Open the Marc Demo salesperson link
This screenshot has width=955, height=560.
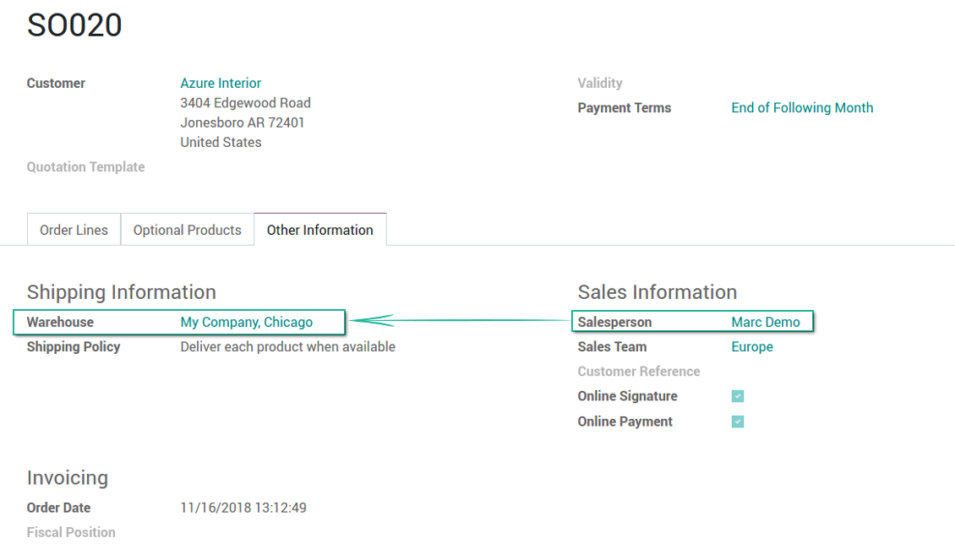tap(766, 322)
